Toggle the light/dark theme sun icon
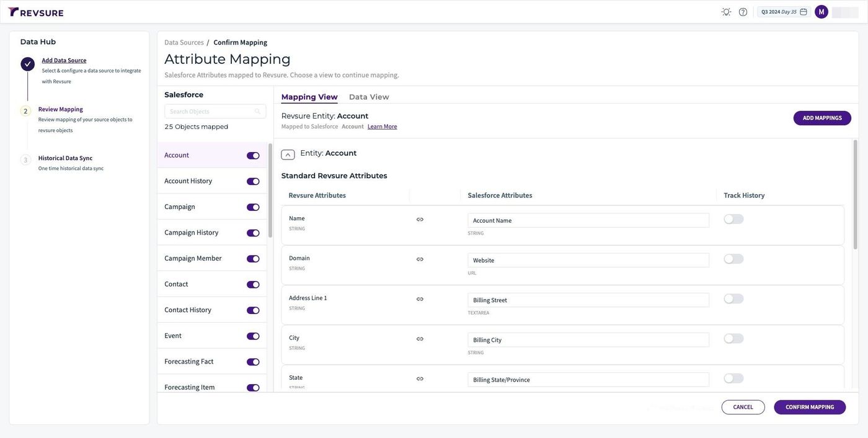The height and width of the screenshot is (438, 868). pyautogui.click(x=726, y=12)
